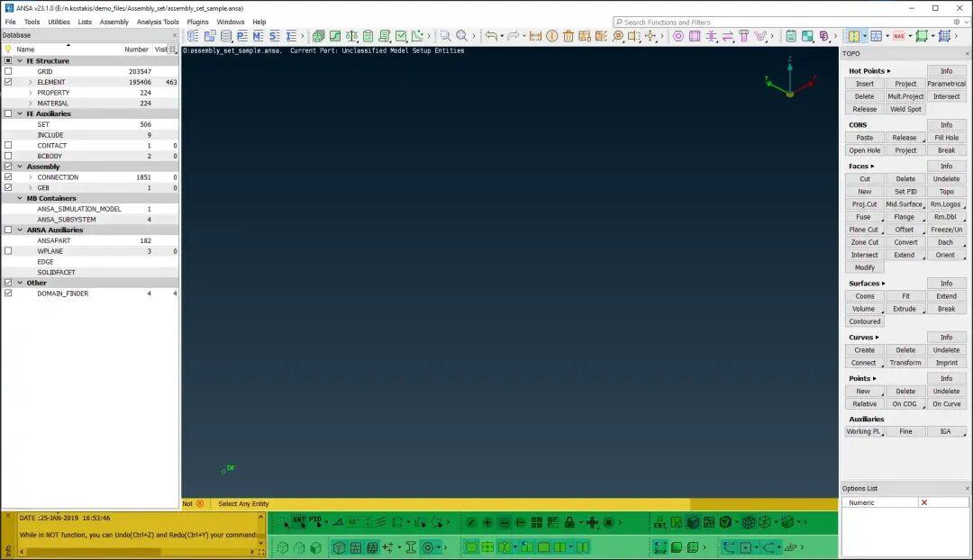
Task: Clear the Numeric field with the red X
Action: click(924, 502)
